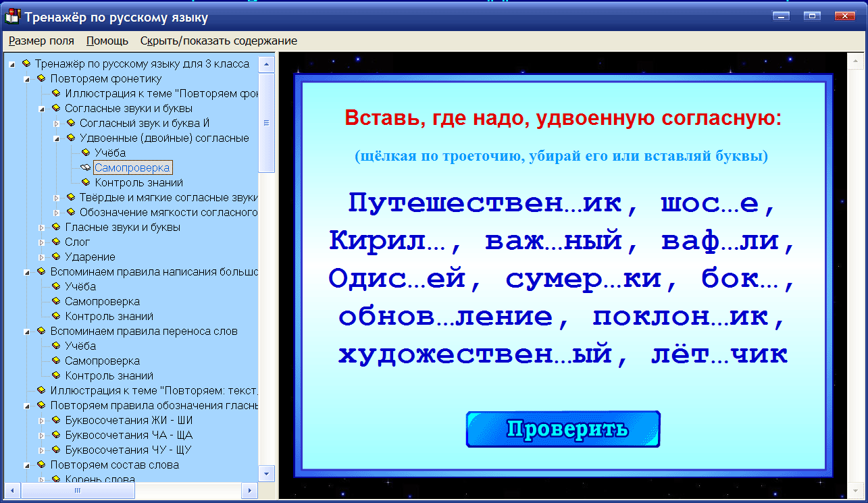Expand the Согласный звук и буква Й node

pyautogui.click(x=56, y=123)
